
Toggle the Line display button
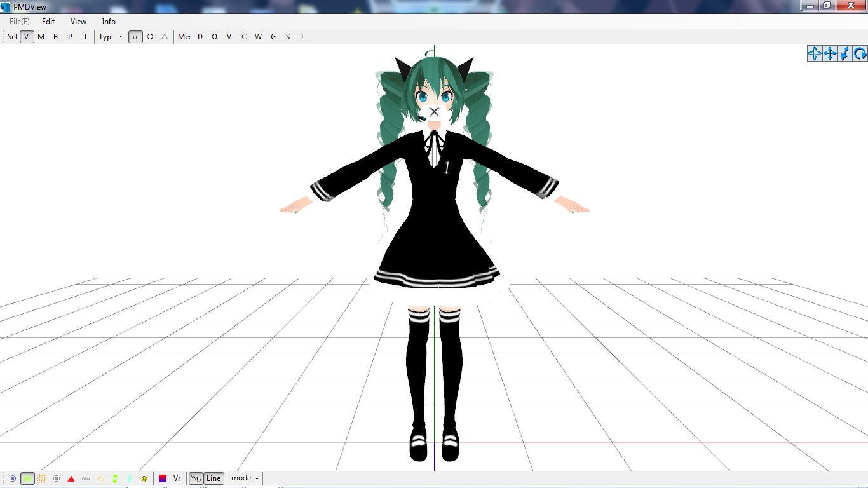pos(214,478)
